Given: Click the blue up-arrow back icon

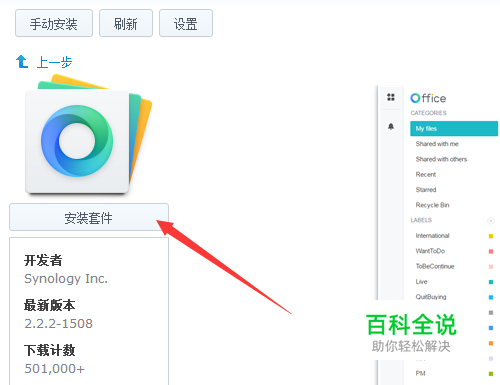Looking at the screenshot, I should (22, 62).
